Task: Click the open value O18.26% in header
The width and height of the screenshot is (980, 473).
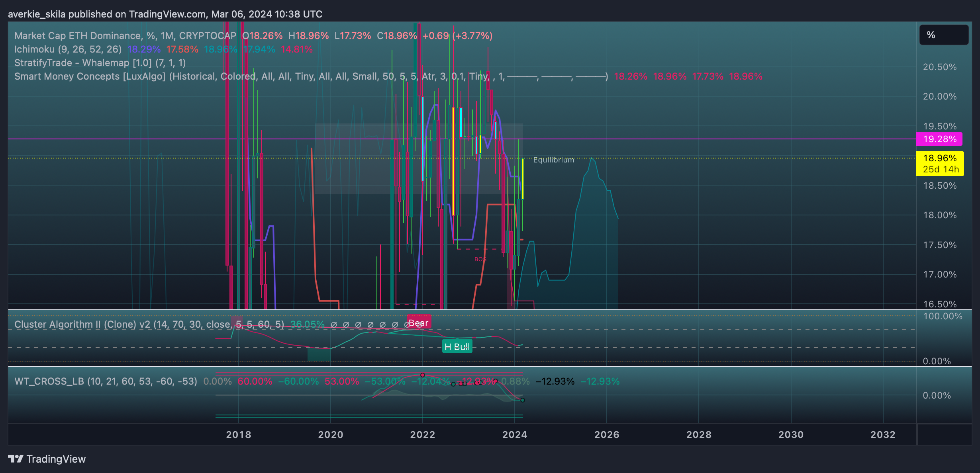Action: (x=263, y=36)
